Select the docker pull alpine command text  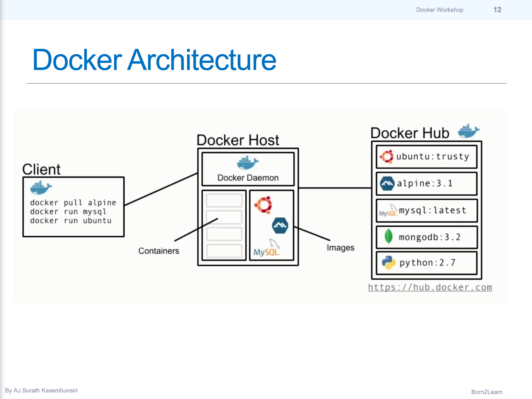[72, 202]
